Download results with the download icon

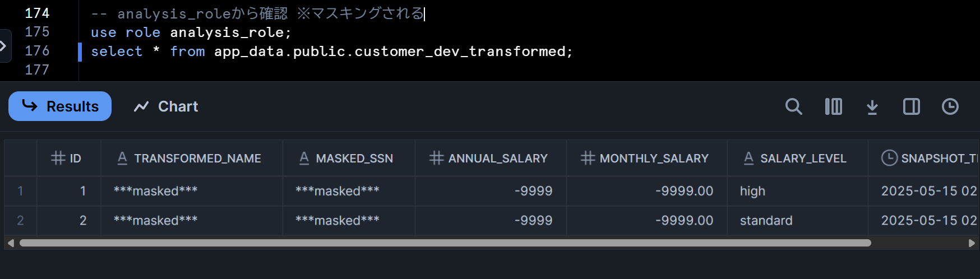[872, 106]
